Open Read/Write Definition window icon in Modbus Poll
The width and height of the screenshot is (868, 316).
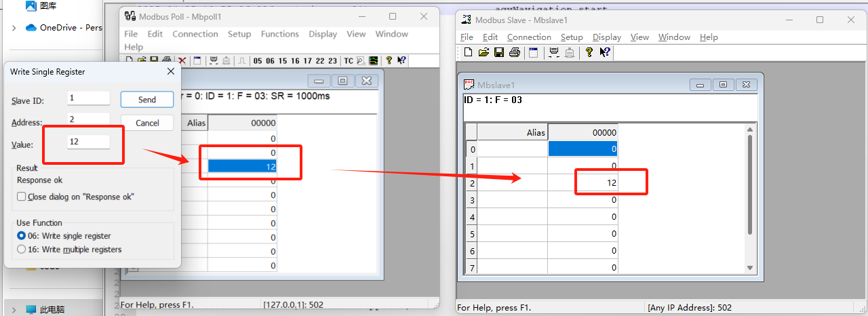point(197,61)
